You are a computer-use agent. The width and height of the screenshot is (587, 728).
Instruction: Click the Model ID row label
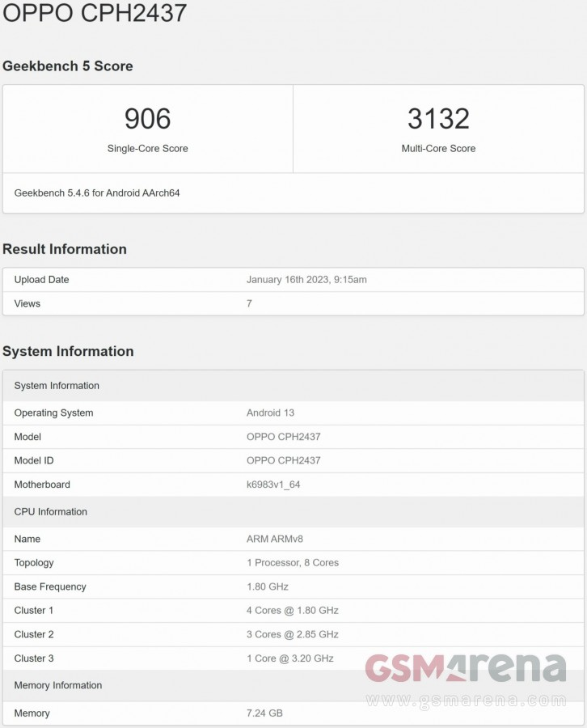34,460
